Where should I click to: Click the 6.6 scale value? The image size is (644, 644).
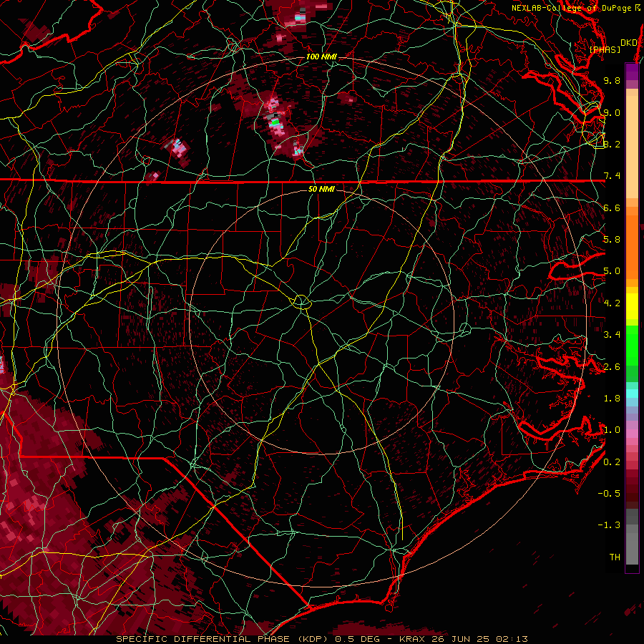point(612,208)
